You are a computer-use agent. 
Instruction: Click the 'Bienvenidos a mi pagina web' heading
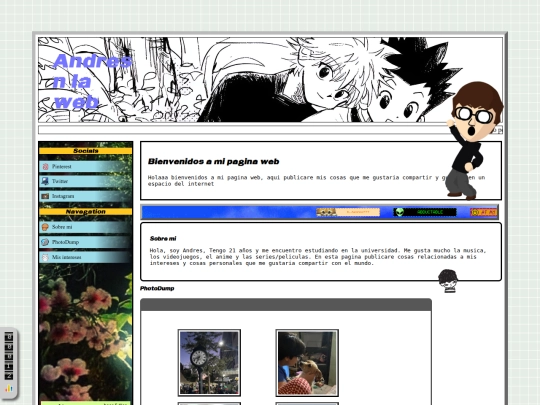tap(214, 162)
